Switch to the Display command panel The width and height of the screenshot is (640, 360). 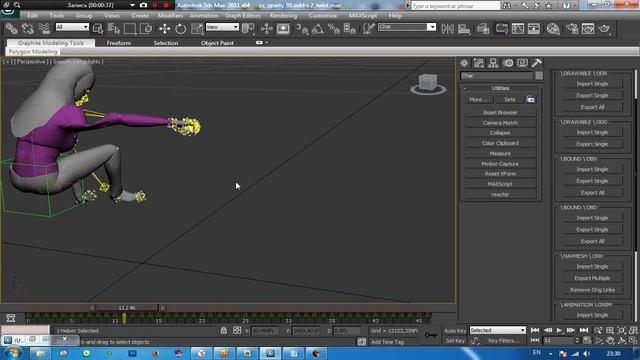point(522,63)
